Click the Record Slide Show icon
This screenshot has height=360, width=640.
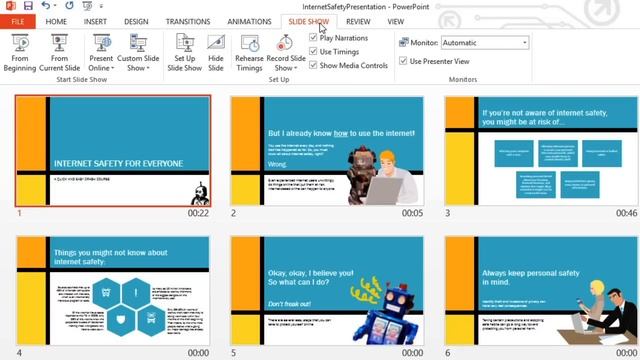click(285, 43)
